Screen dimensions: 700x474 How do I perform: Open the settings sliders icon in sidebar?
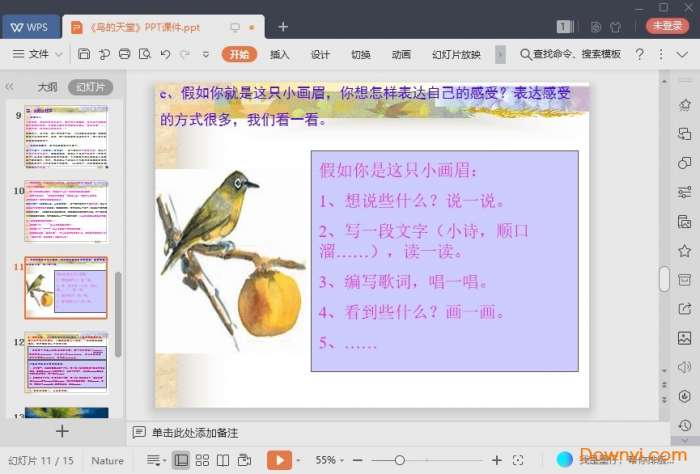(684, 192)
